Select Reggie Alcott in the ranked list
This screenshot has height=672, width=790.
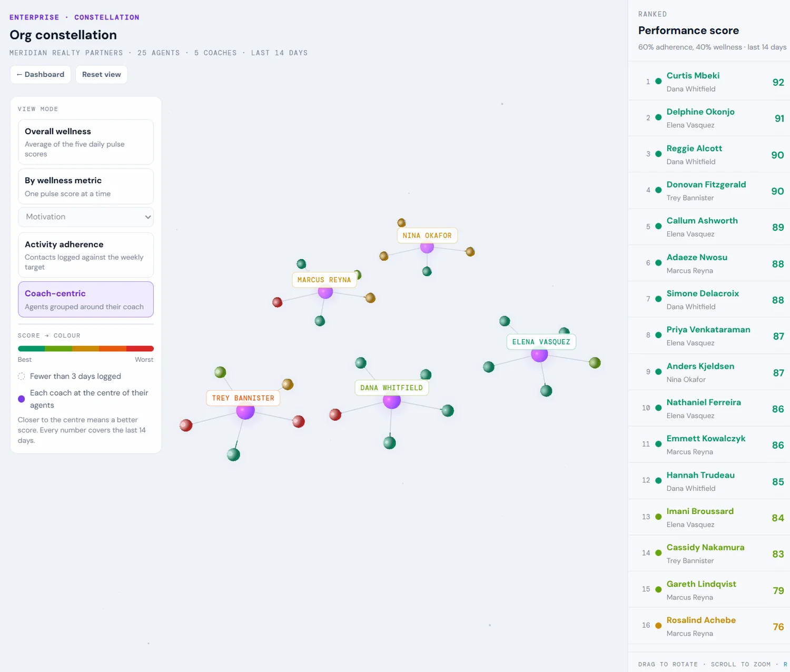[709, 154]
